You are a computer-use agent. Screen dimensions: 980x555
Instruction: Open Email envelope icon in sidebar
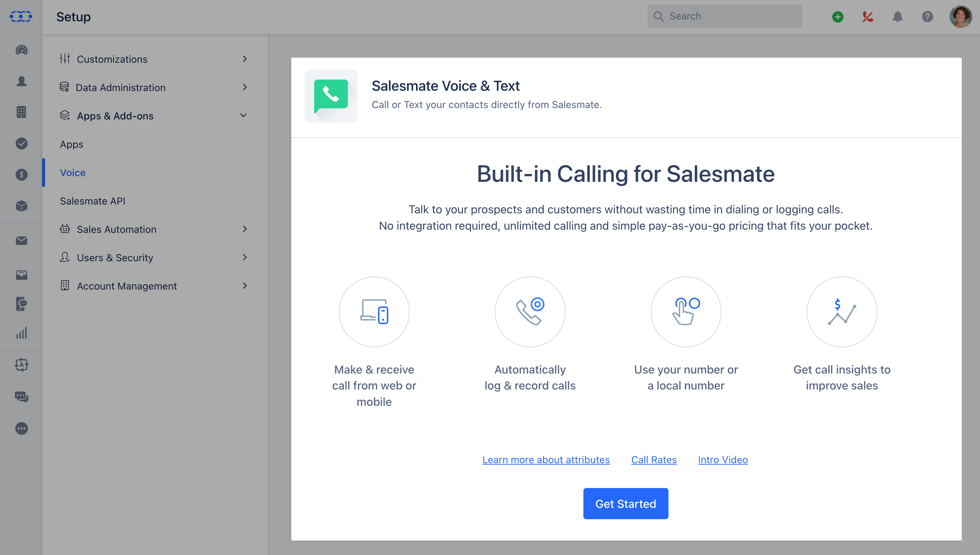[21, 241]
